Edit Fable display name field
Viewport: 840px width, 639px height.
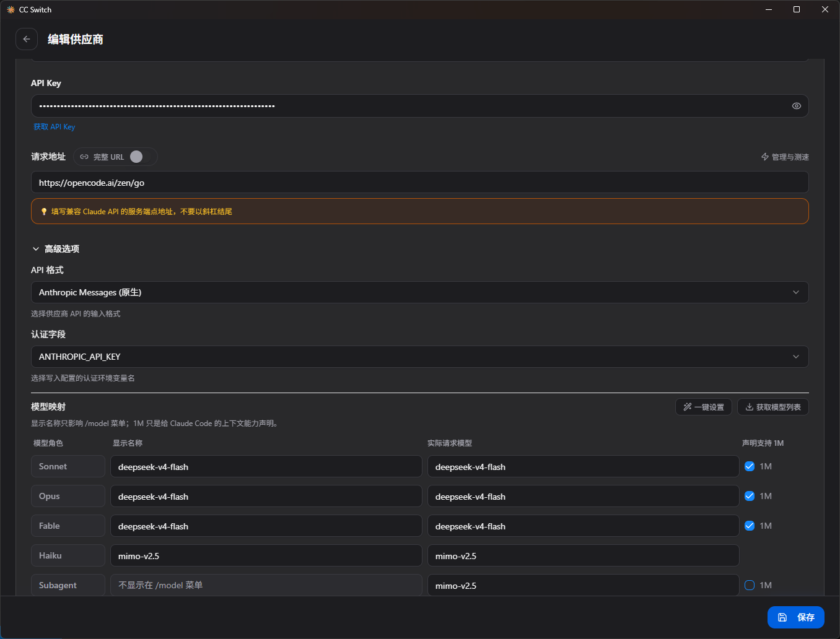(266, 526)
